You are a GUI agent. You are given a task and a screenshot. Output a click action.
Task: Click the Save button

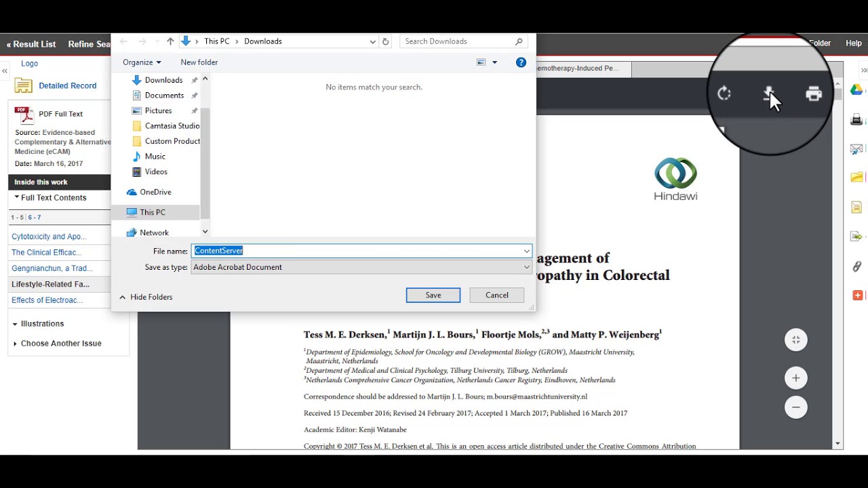point(433,295)
